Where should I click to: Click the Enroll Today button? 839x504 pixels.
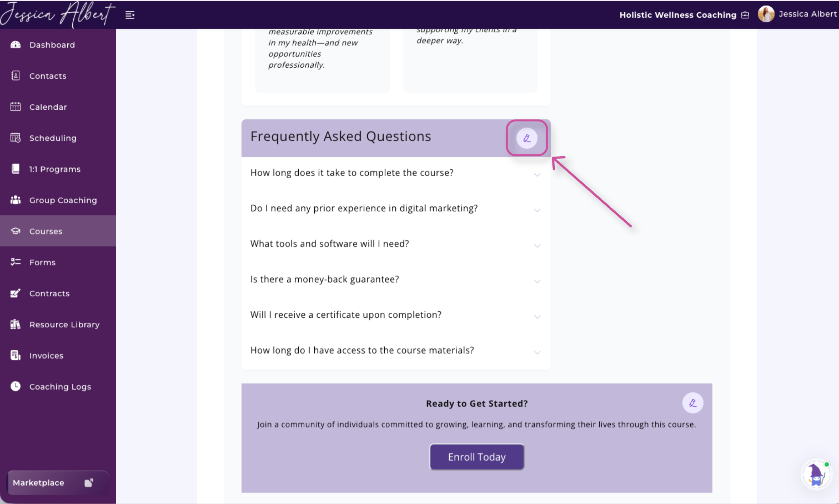click(x=477, y=457)
